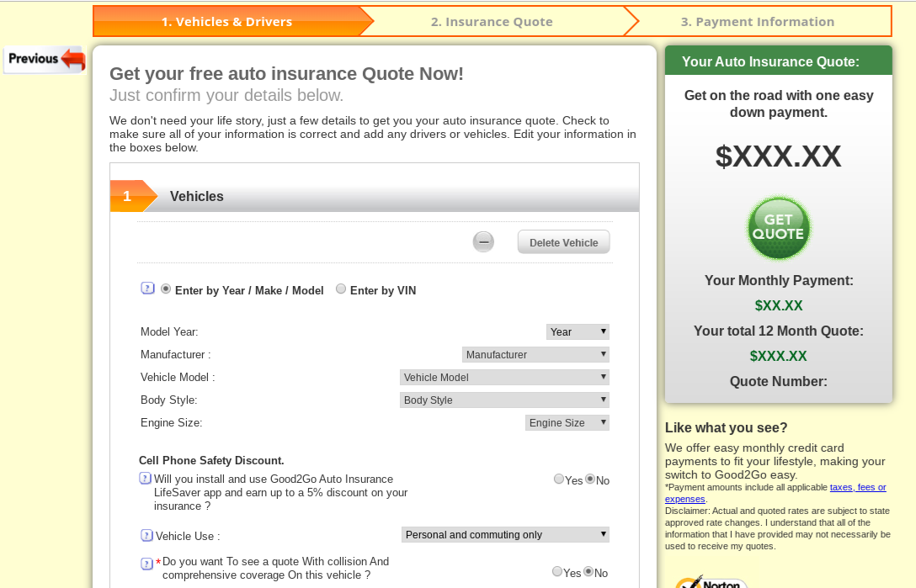Click the Previous arrow icon

pos(46,60)
